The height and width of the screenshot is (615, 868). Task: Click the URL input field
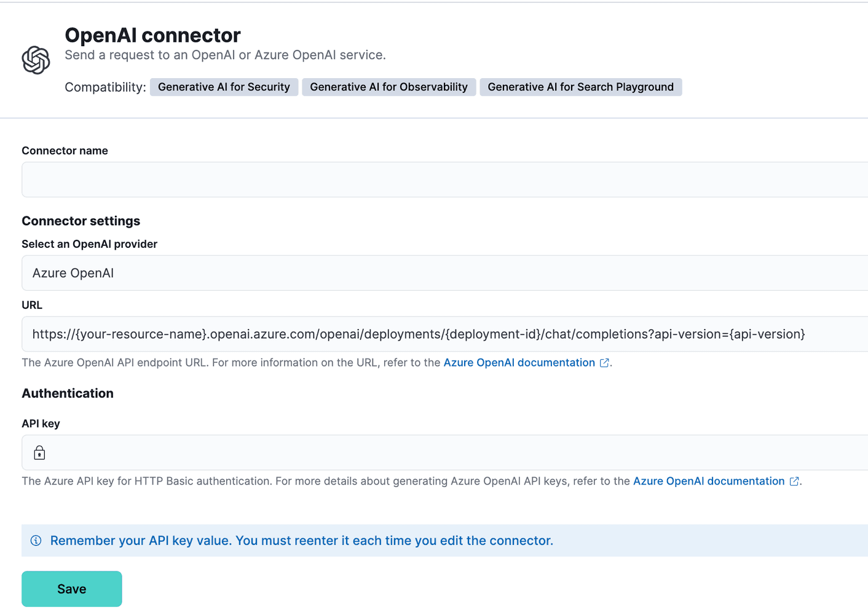430,334
